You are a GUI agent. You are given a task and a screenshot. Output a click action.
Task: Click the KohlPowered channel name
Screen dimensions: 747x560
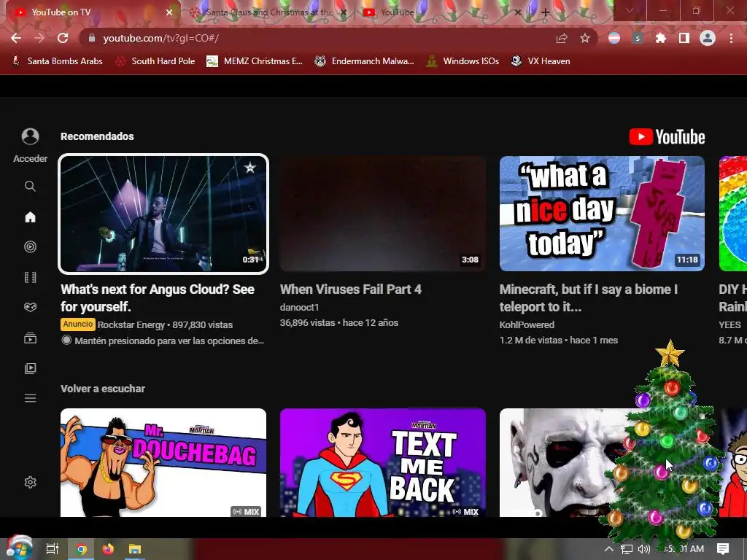(527, 324)
